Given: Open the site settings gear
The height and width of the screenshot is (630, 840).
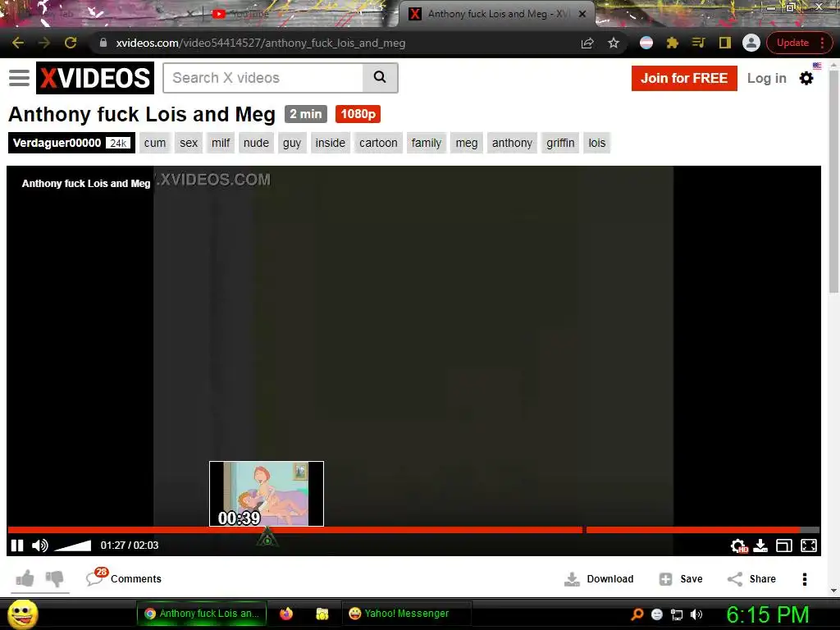Looking at the screenshot, I should click(x=806, y=78).
